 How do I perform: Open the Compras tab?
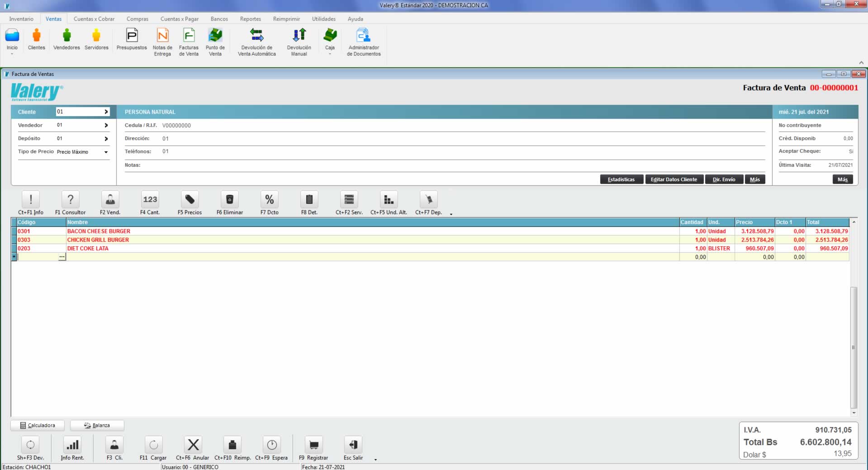138,19
